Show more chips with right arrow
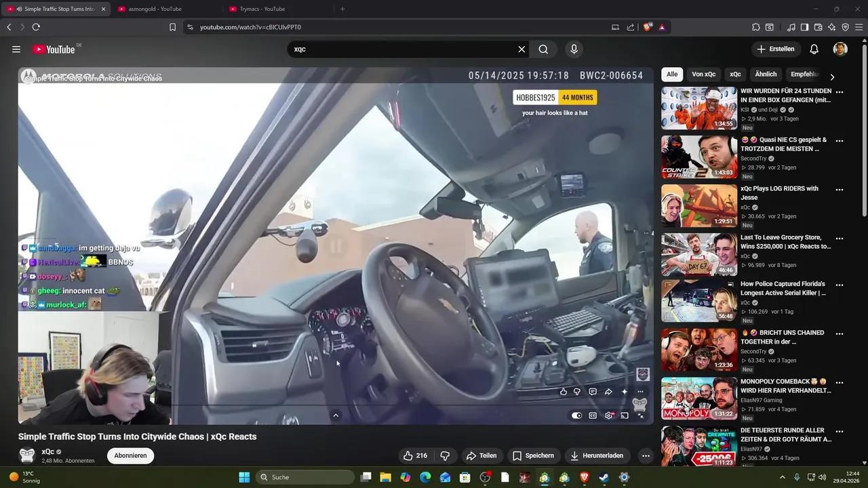The image size is (868, 488). [x=832, y=77]
